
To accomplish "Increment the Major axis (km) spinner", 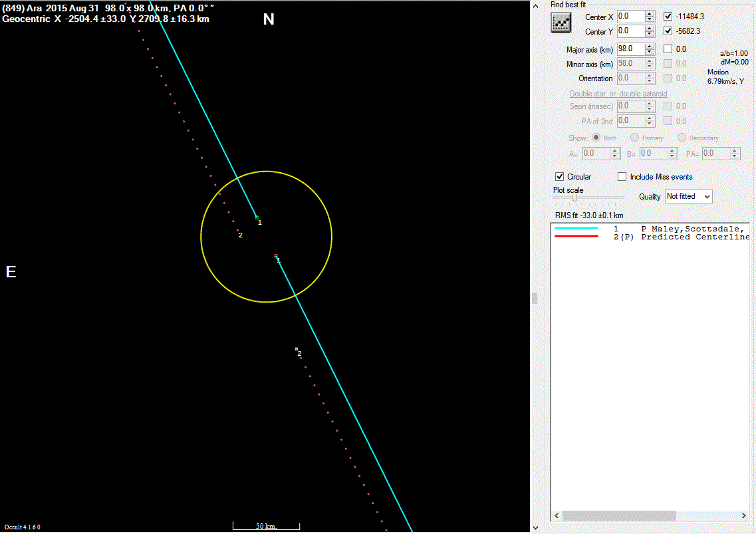I will 650,46.
